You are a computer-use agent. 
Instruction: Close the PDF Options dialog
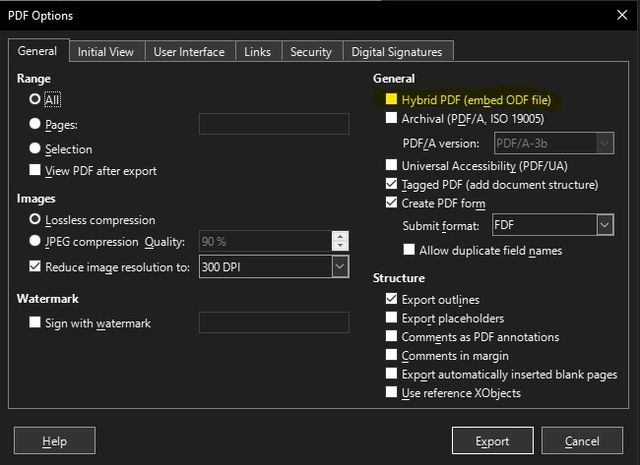pyautogui.click(x=617, y=15)
